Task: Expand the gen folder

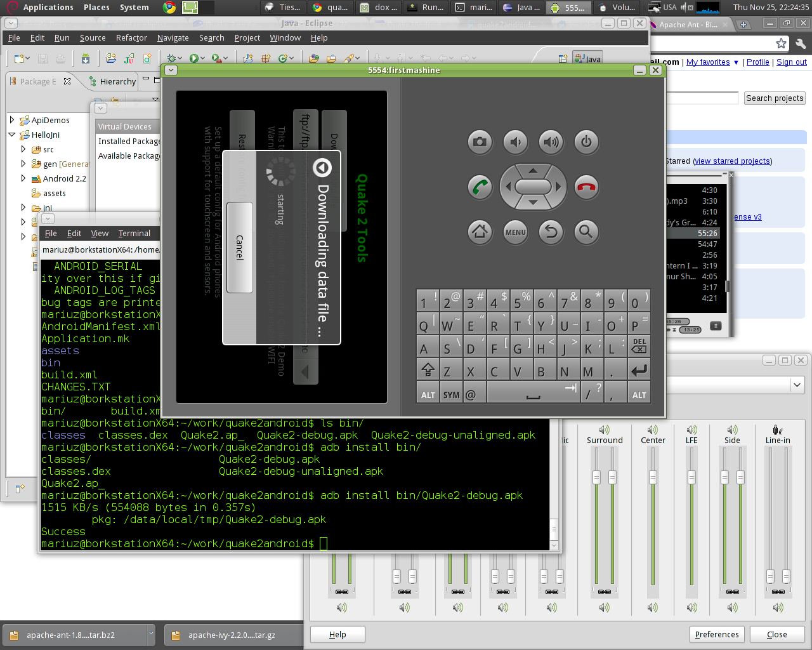Action: click(23, 163)
